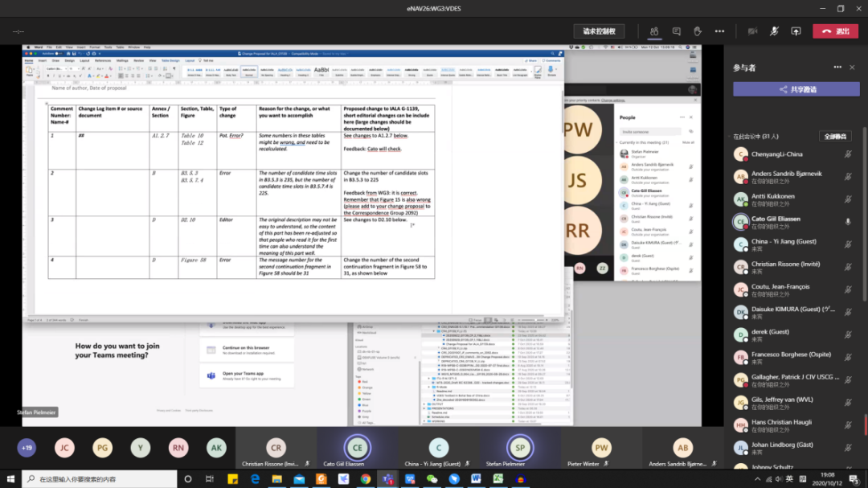Show the +19 additional participants

[27, 448]
